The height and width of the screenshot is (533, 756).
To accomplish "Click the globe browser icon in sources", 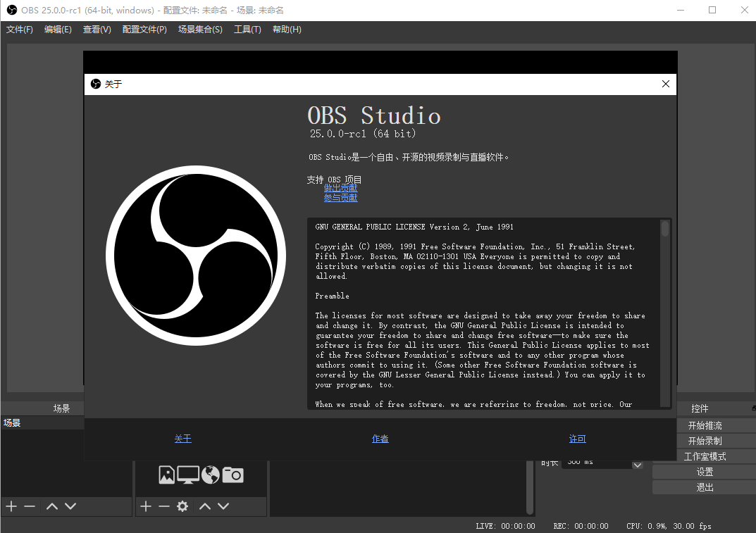I will pyautogui.click(x=210, y=475).
